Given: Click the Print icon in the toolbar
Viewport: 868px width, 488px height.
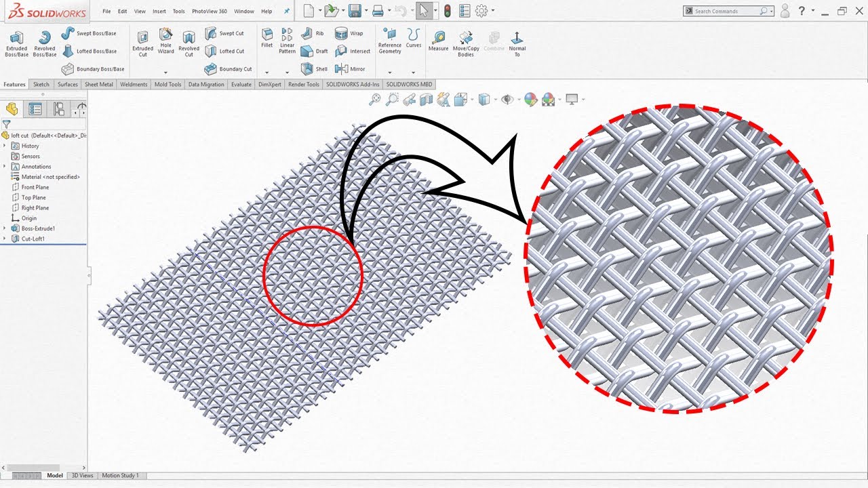Looking at the screenshot, I should coord(378,11).
